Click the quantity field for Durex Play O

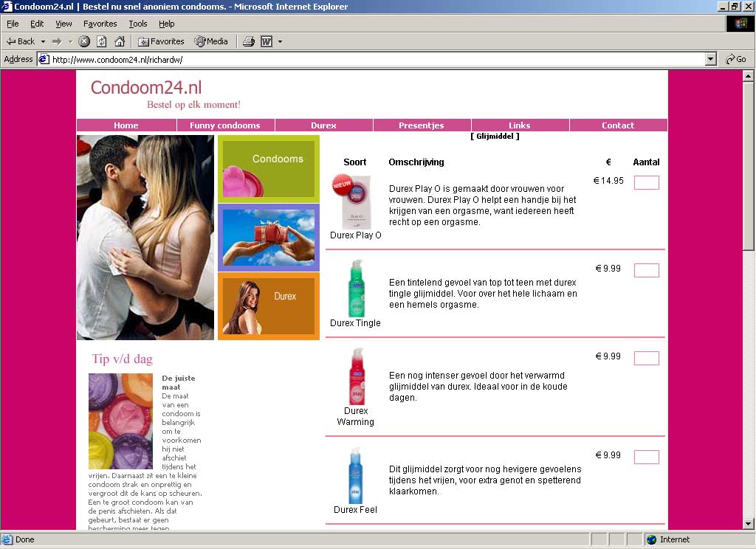647,183
